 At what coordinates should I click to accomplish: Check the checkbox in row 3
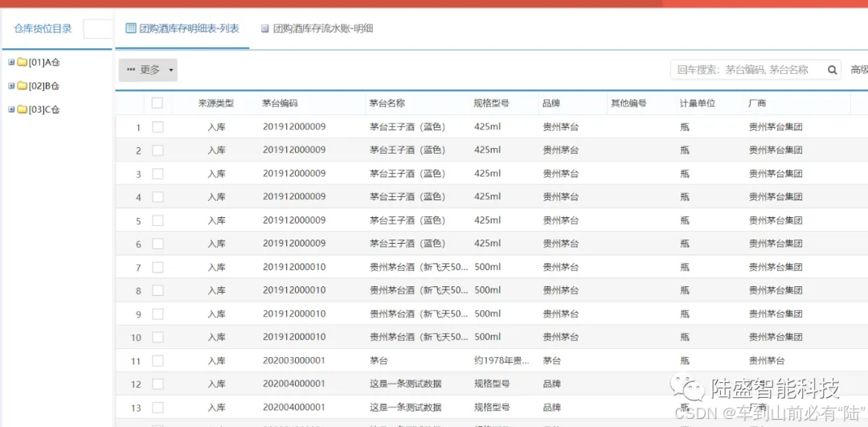tap(158, 174)
